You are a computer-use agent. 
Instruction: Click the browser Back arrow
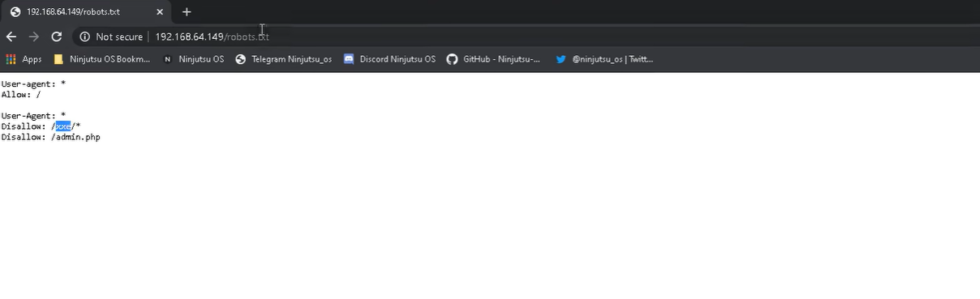click(x=11, y=36)
